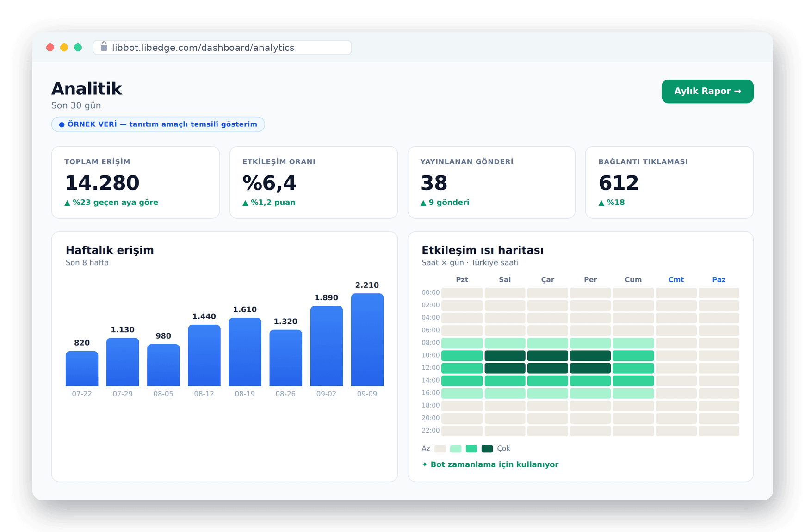The height and width of the screenshot is (532, 805).
Task: Click the ÖRNEK VERİ sample data badge
Action: point(158,124)
